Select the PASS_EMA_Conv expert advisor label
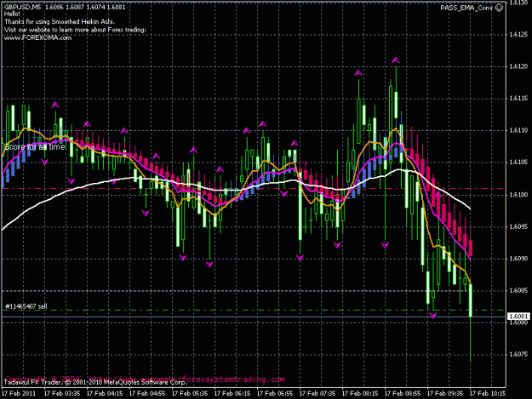 466,9
